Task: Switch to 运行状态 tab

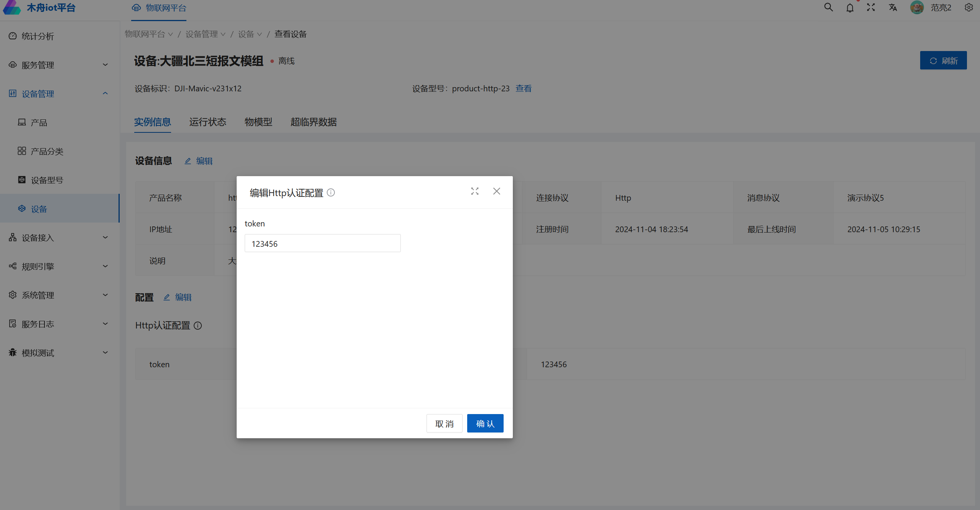Action: [x=208, y=122]
